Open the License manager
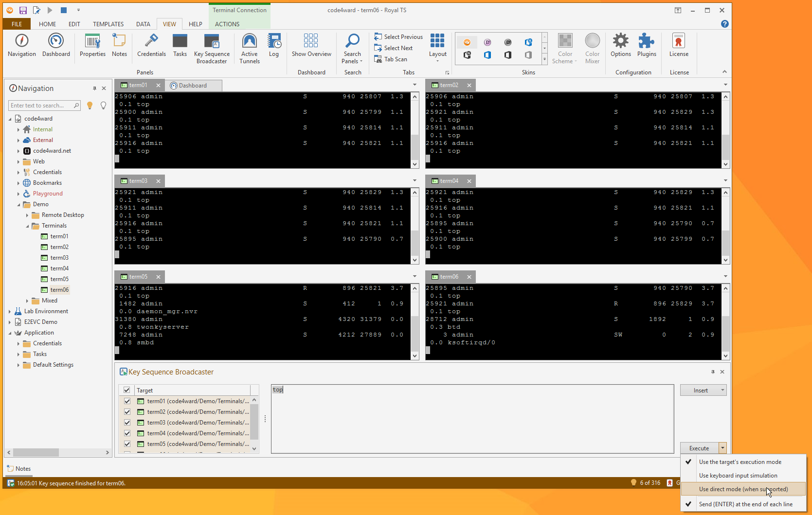Viewport: 812px width, 515px height. [x=679, y=46]
